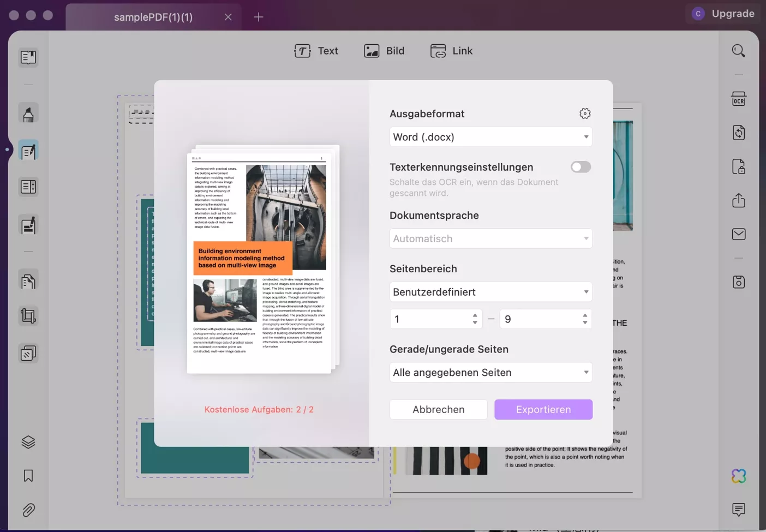Open the Ausgabeformat dropdown showing Word (.docx)

pos(490,136)
